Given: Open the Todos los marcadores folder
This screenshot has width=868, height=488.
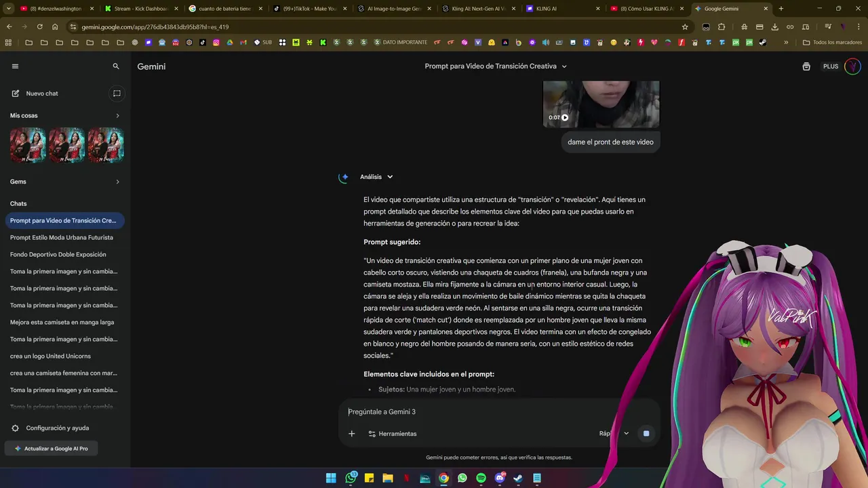Looking at the screenshot, I should point(833,42).
